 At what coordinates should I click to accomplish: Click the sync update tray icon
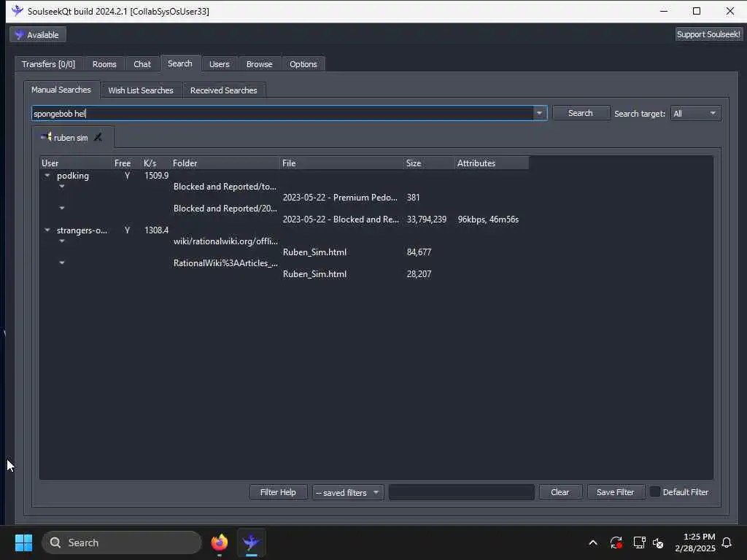(x=616, y=542)
